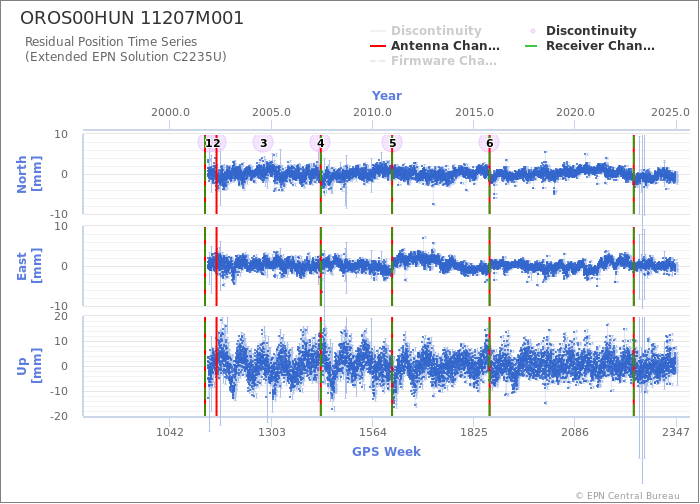This screenshot has width=700, height=504.
Task: Click GPS week 2347 tick label
Action: (676, 432)
